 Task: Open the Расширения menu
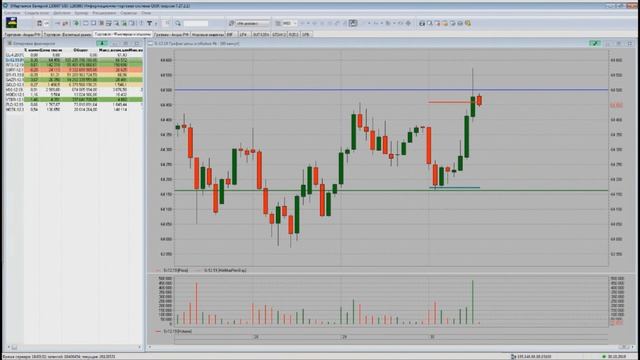click(104, 13)
